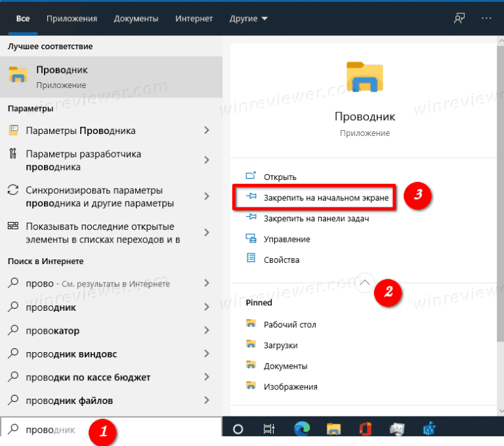Click Закрепить на панели задач
Screen dimensions: 504x446
316,219
